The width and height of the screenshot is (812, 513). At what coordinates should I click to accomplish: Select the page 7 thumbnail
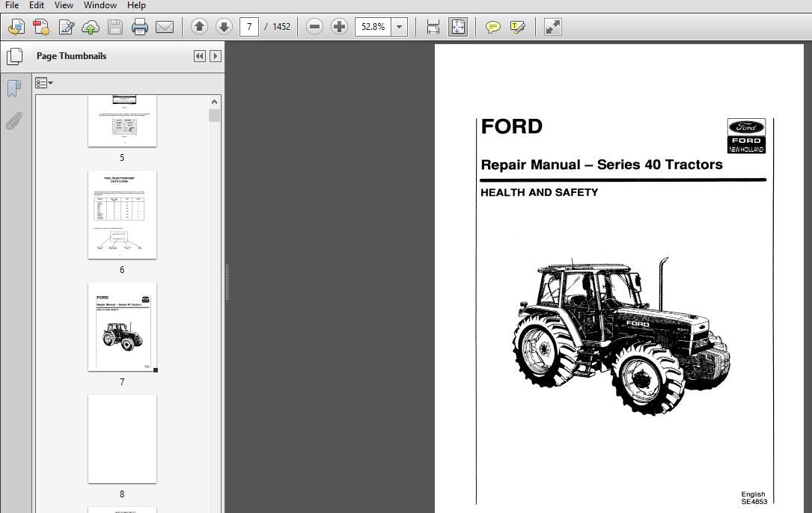point(122,327)
